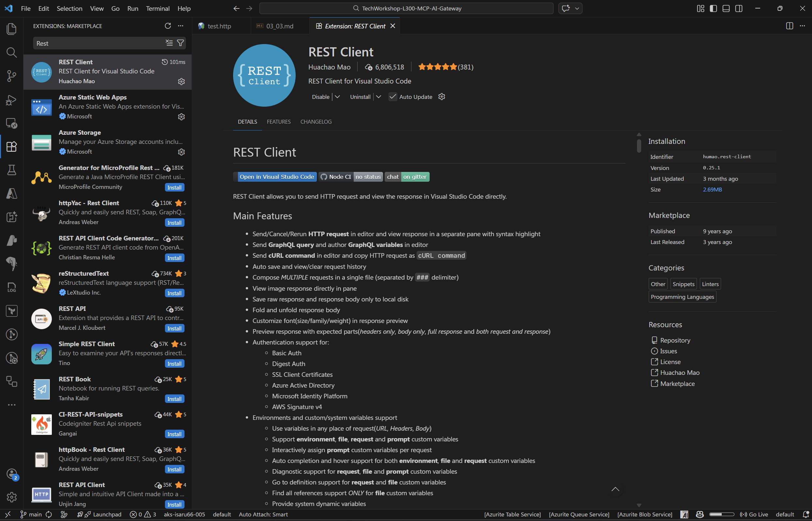812x521 pixels.
Task: Install Simple REST Client extension
Action: tap(174, 364)
